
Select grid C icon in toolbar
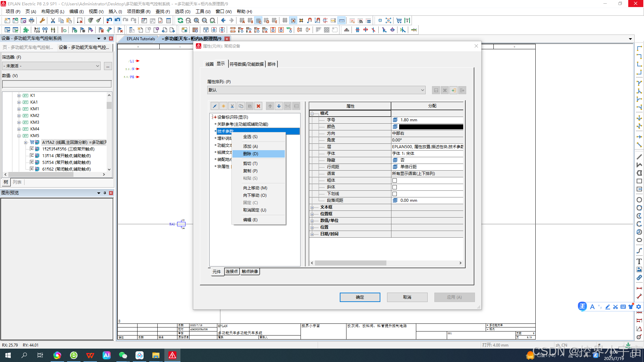(258, 20)
